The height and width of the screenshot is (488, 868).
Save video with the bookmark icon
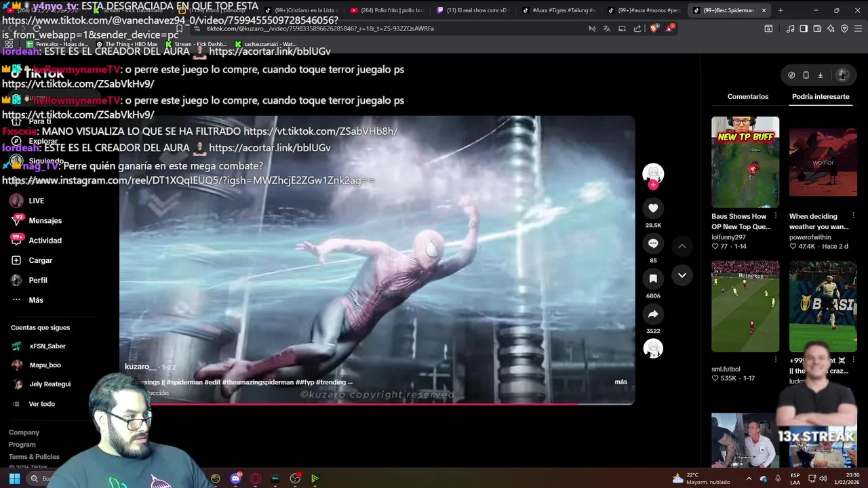coord(653,279)
